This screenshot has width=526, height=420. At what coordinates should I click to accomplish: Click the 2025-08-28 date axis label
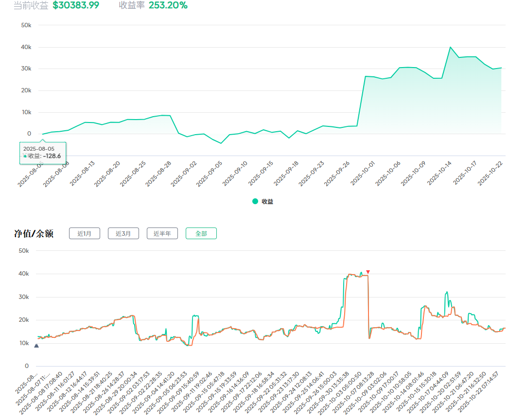[159, 173]
